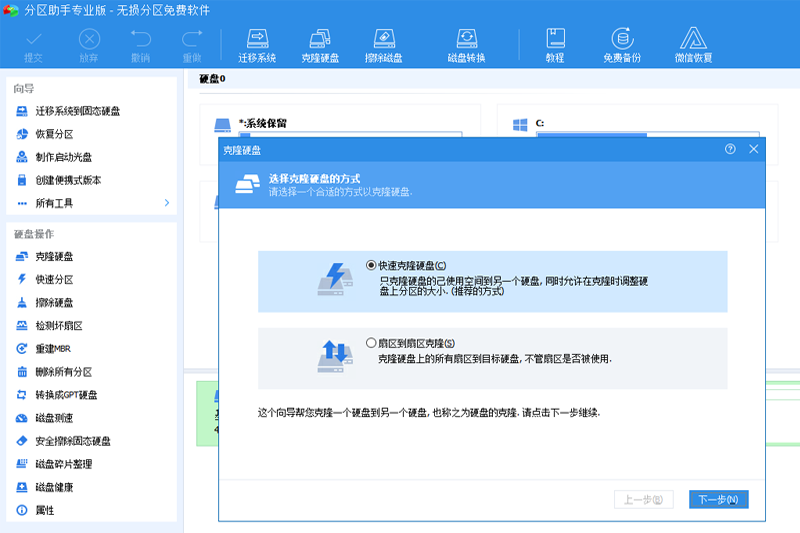Image resolution: width=800 pixels, height=533 pixels.
Task: Click the help question mark in dialog title
Action: [x=730, y=149]
